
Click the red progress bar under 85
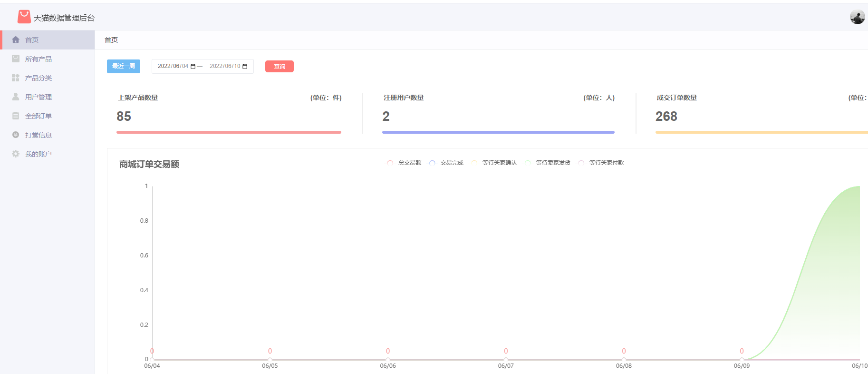(x=229, y=132)
